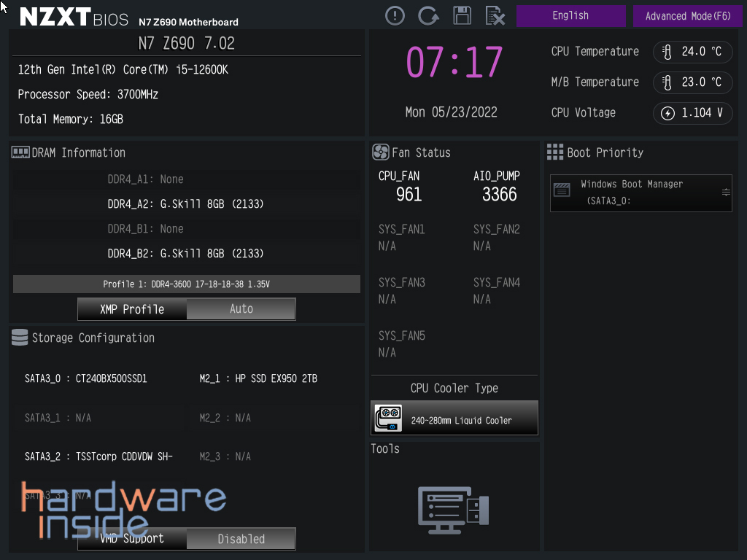Viewport: 747px width, 560px height.
Task: Click the grid icon next to Boot Priority
Action: point(555,152)
